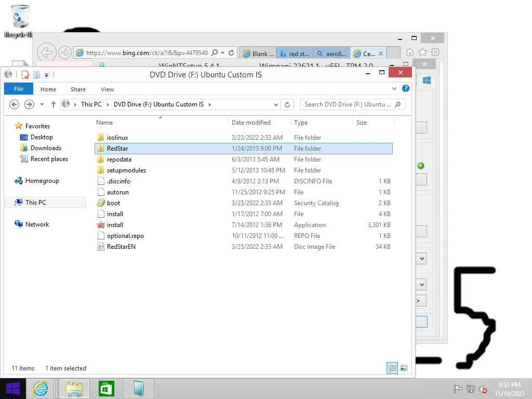Open the Home ribbon tab
Screen dimensions: 532x399
[x=48, y=89]
